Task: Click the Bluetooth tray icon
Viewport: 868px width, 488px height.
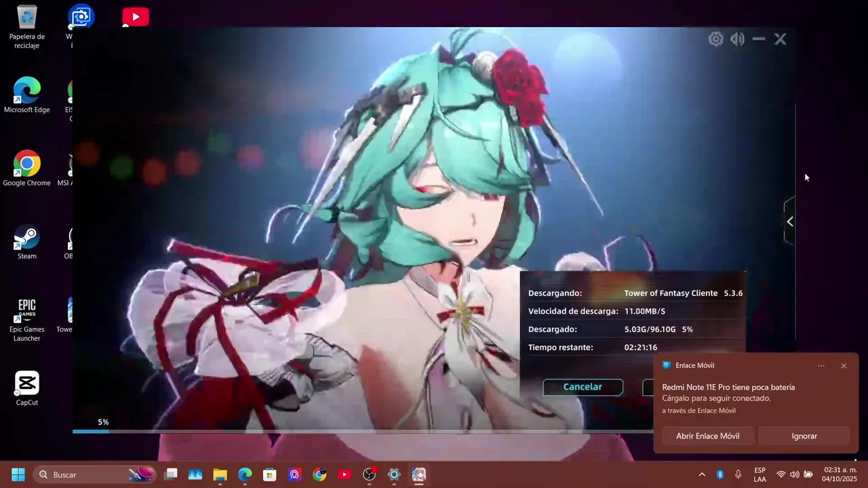Action: coord(720,474)
